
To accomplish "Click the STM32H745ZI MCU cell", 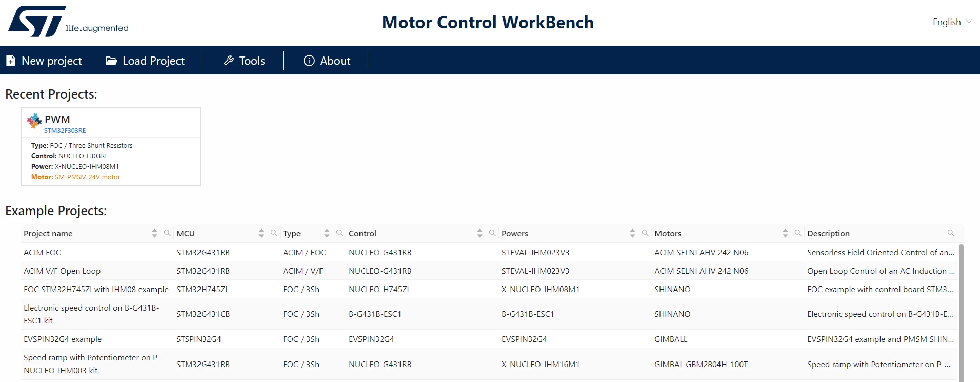I will (202, 289).
